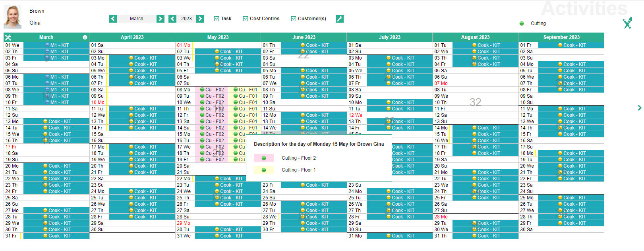Select Cook - KIT on September 01 Fr
Image resolution: width=644 pixels, height=251 pixels.
pyautogui.click(x=571, y=45)
